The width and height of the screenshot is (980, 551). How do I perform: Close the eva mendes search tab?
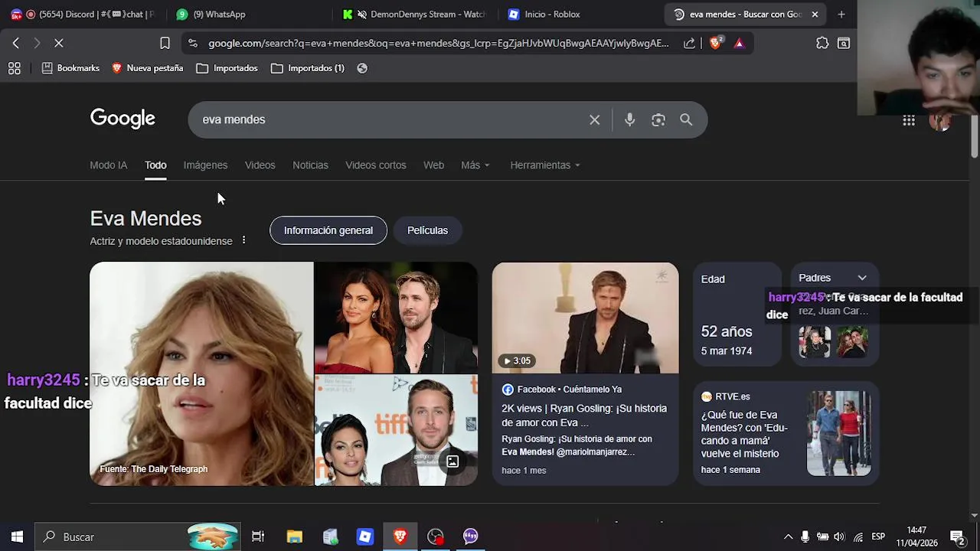coord(815,14)
